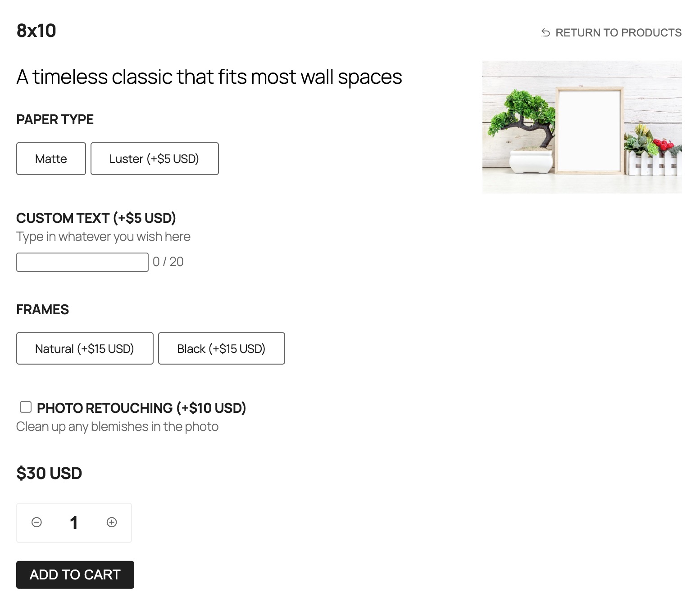Click the 0 / 20 character counter
Image resolution: width=700 pixels, height=606 pixels.
click(168, 262)
